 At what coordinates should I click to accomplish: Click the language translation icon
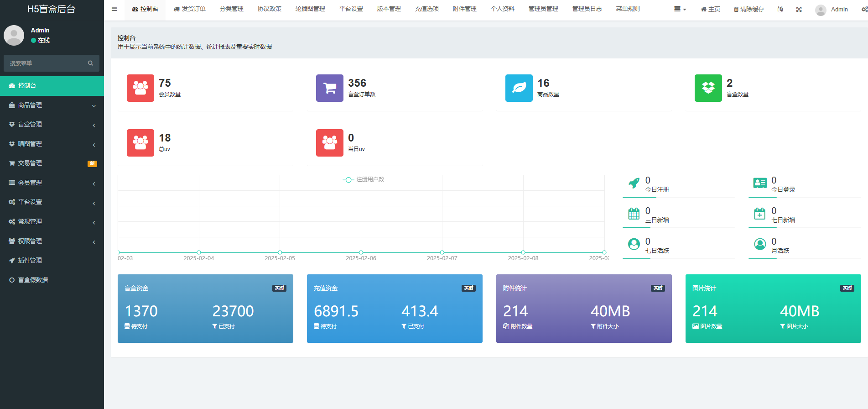pyautogui.click(x=780, y=9)
